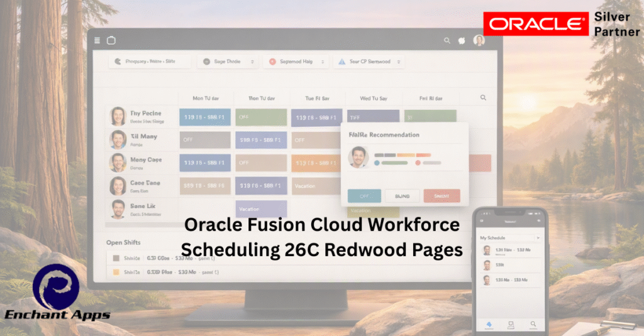Viewport: 644px width, 336px height.
Task: Click Xil Many's grey Monday OFF block
Action: 205,140
